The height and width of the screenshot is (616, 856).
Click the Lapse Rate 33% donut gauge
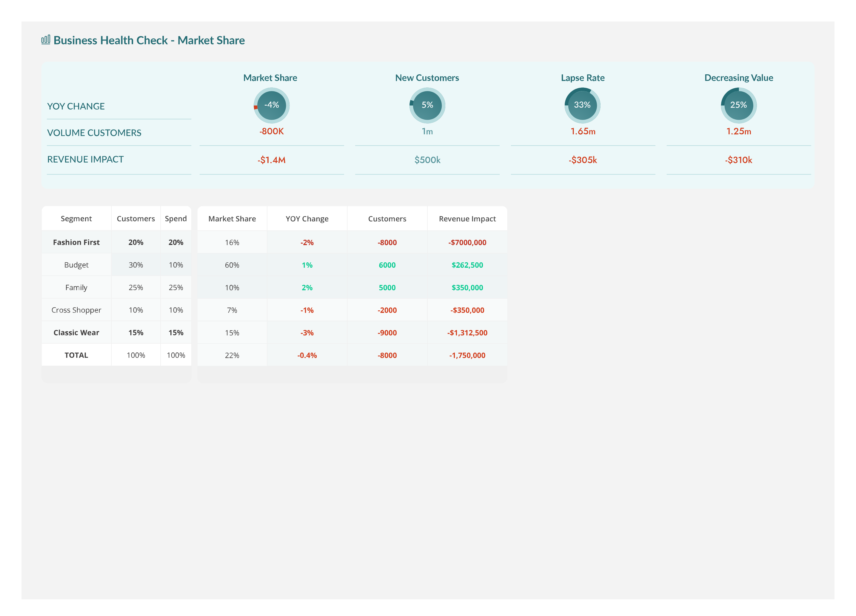[582, 105]
